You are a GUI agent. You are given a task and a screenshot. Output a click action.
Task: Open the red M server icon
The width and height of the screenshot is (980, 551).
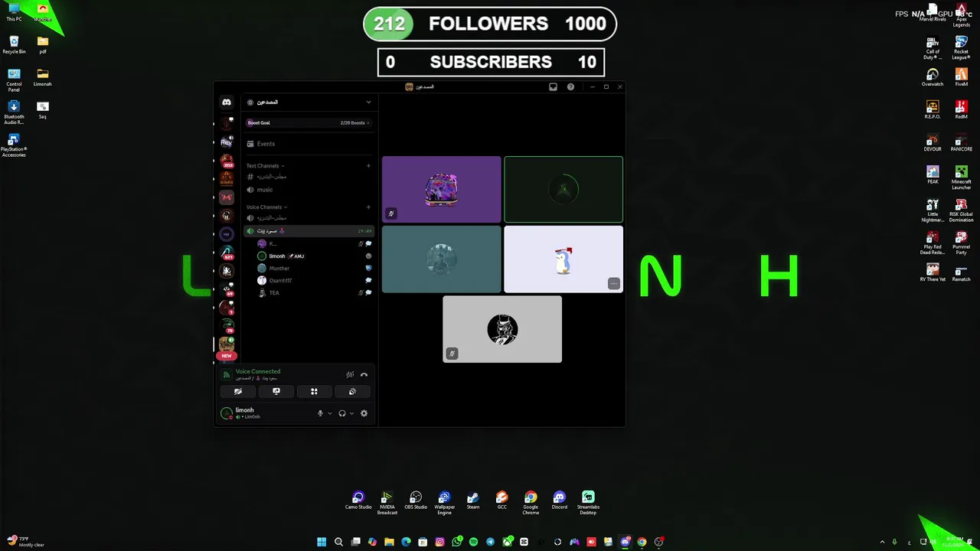point(227,197)
